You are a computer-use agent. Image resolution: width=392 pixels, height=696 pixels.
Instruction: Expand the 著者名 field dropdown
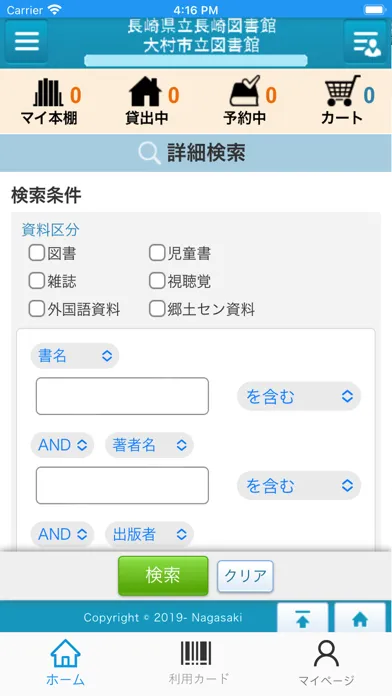coord(149,445)
